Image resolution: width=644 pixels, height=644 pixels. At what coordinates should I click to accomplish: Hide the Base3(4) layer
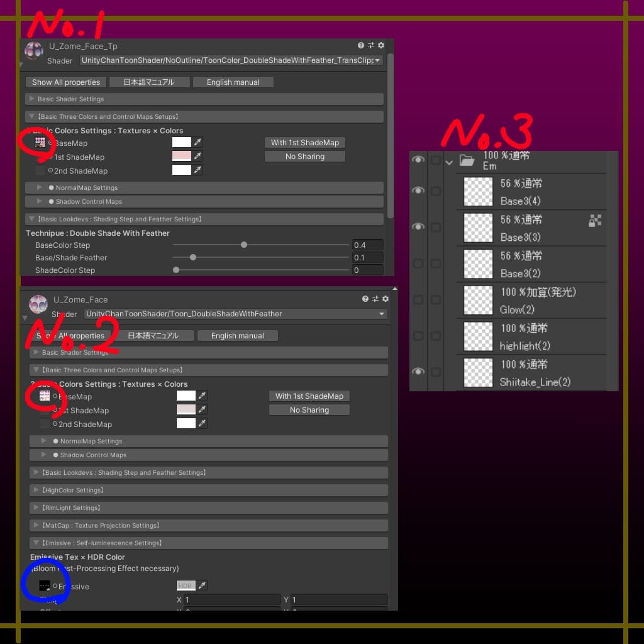[418, 190]
